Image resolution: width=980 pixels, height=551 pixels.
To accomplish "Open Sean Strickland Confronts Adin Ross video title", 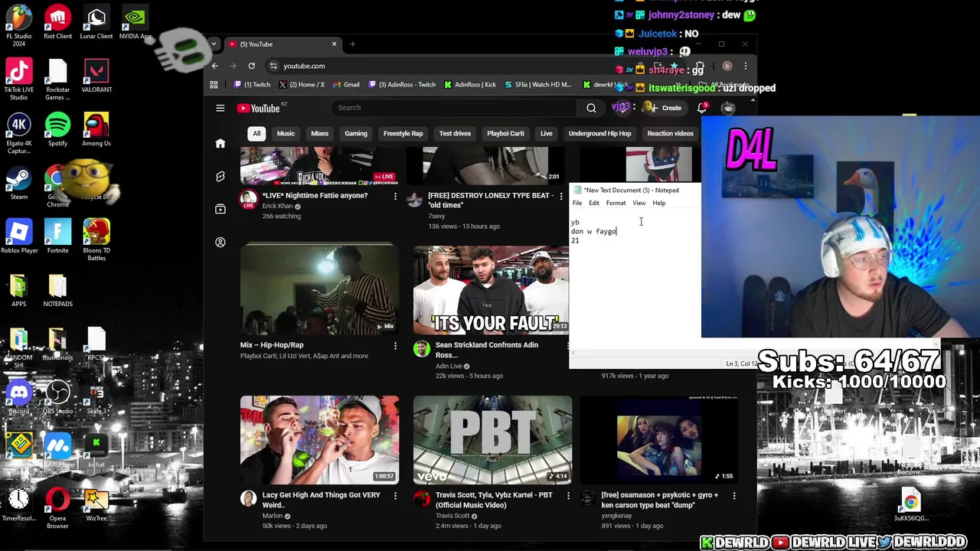I will click(487, 350).
